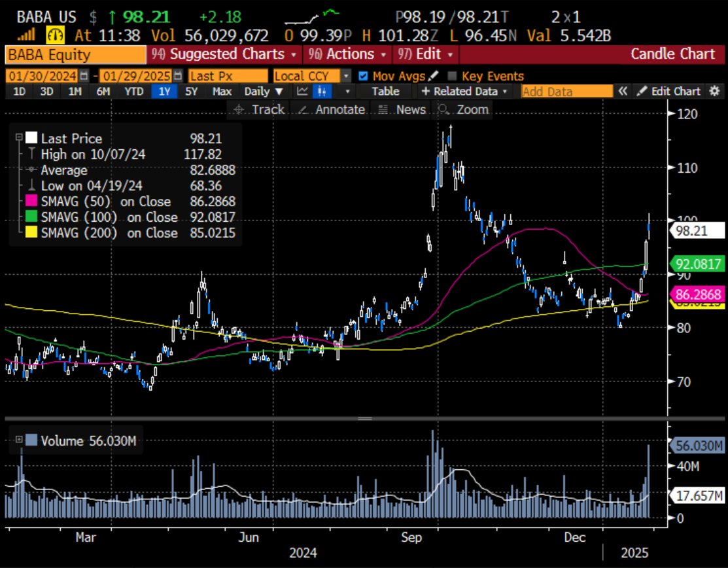Activate the Annotate drawing tool
The image size is (728, 568).
(x=331, y=109)
